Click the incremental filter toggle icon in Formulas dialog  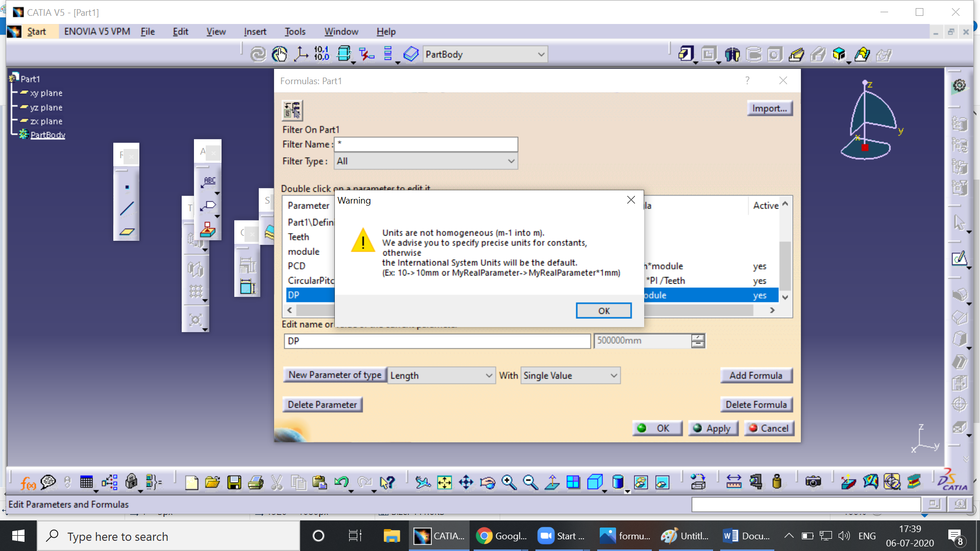pyautogui.click(x=292, y=110)
